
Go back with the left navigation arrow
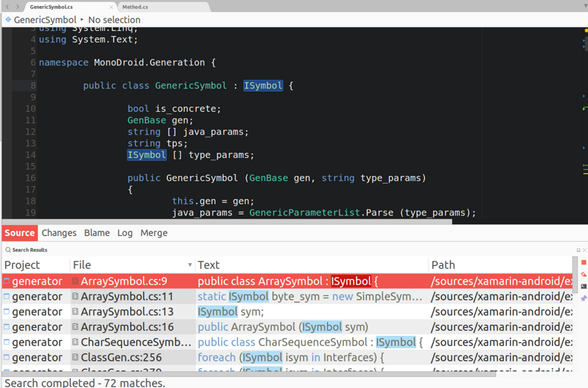click(7, 7)
